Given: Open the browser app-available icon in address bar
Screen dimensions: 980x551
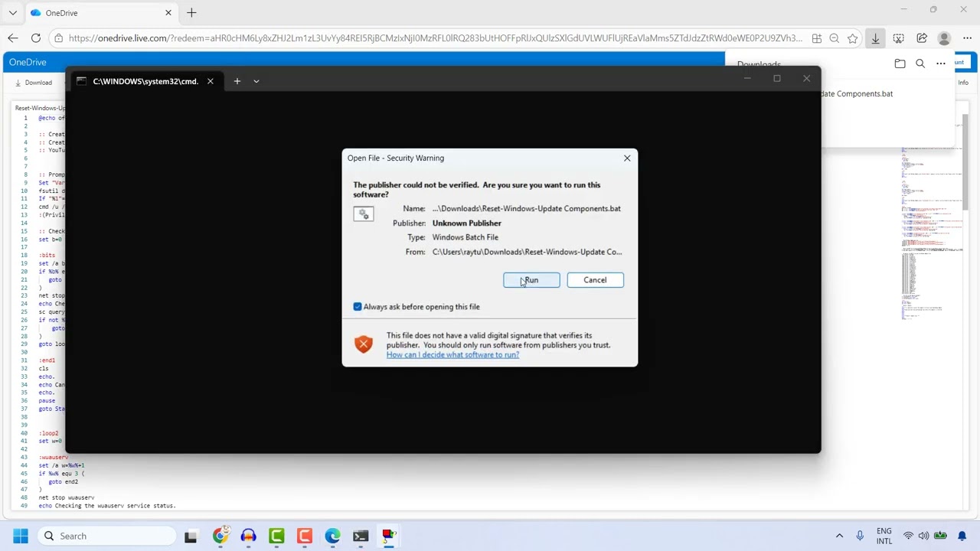Looking at the screenshot, I should pos(817,38).
